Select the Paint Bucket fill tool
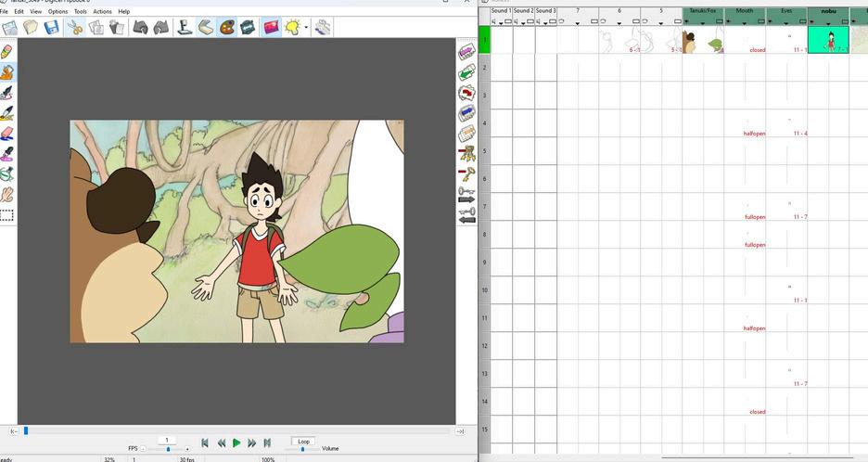 [7, 72]
